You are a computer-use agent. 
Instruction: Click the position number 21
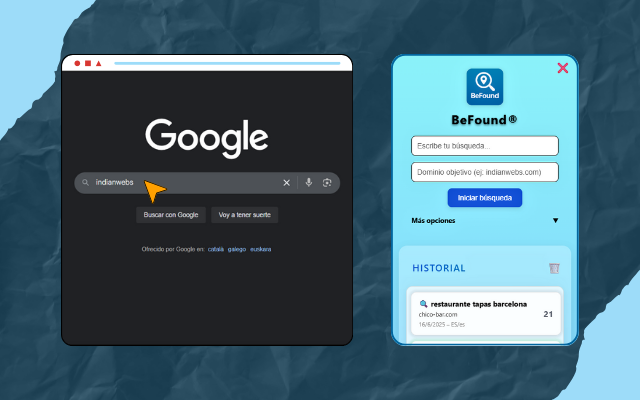point(548,314)
